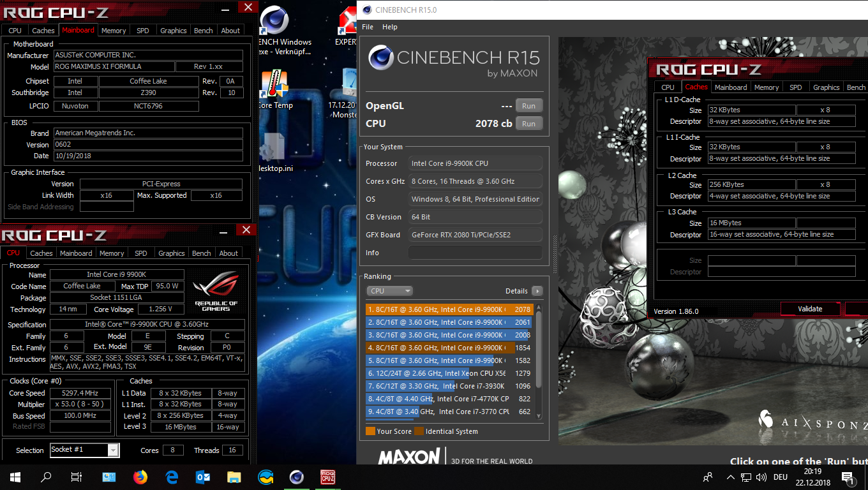Click the Core Speed 5297.4 MHz value
Image resolution: width=868 pixels, height=490 pixels.
80,393
